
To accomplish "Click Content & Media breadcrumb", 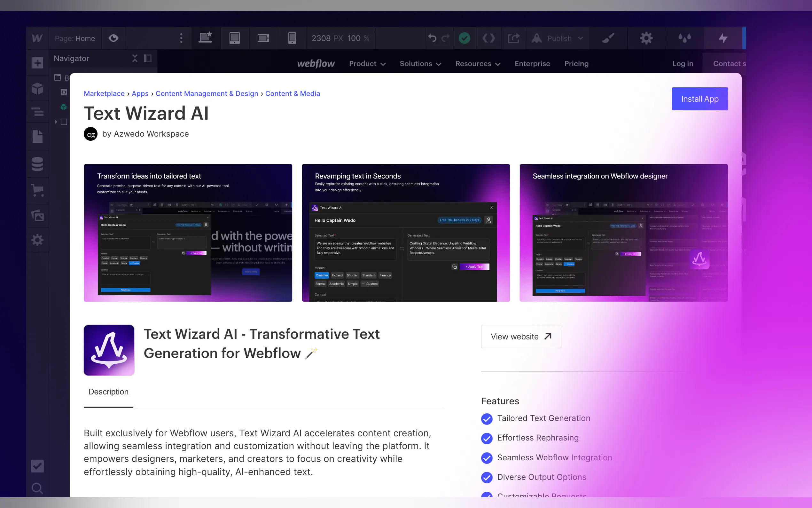I will tap(293, 93).
